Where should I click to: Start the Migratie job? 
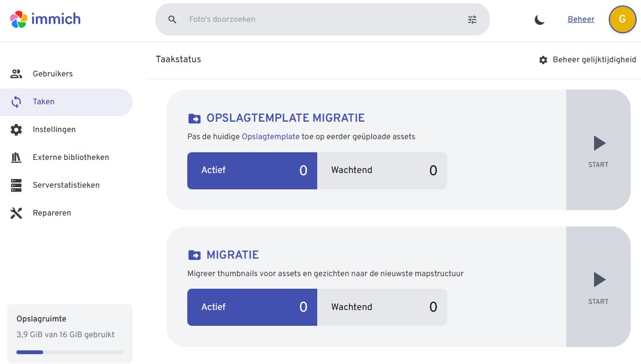(598, 287)
